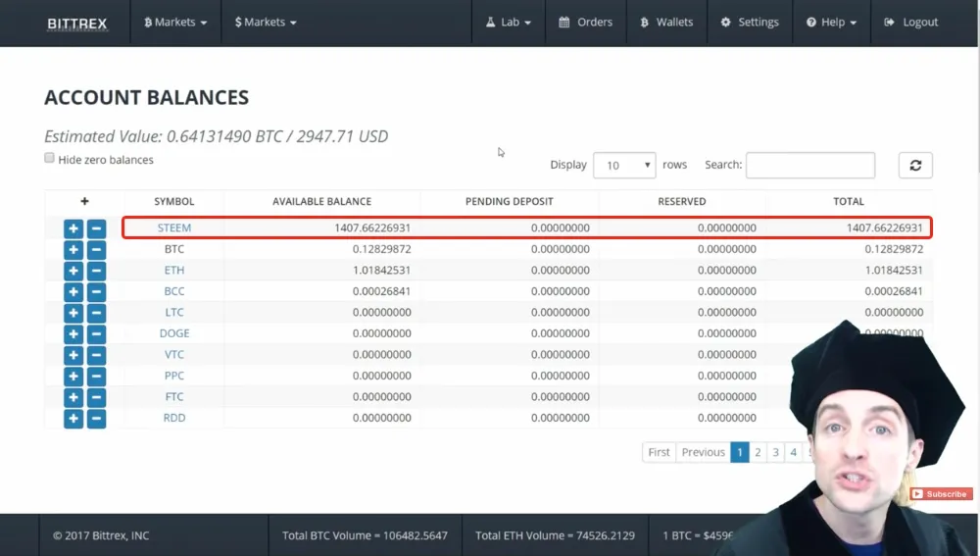Open the Wallets page
The image size is (980, 556).
[666, 22]
